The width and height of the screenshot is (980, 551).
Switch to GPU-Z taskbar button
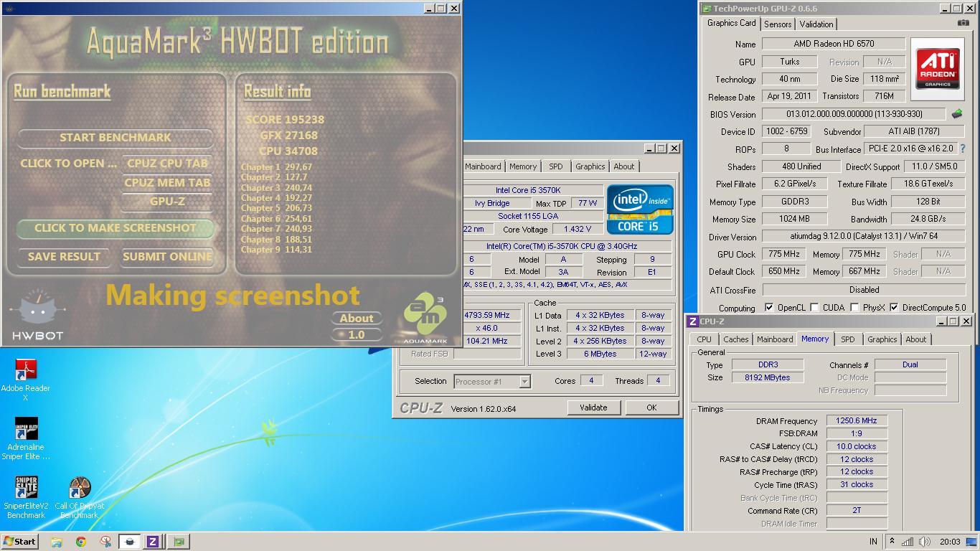tap(179, 542)
